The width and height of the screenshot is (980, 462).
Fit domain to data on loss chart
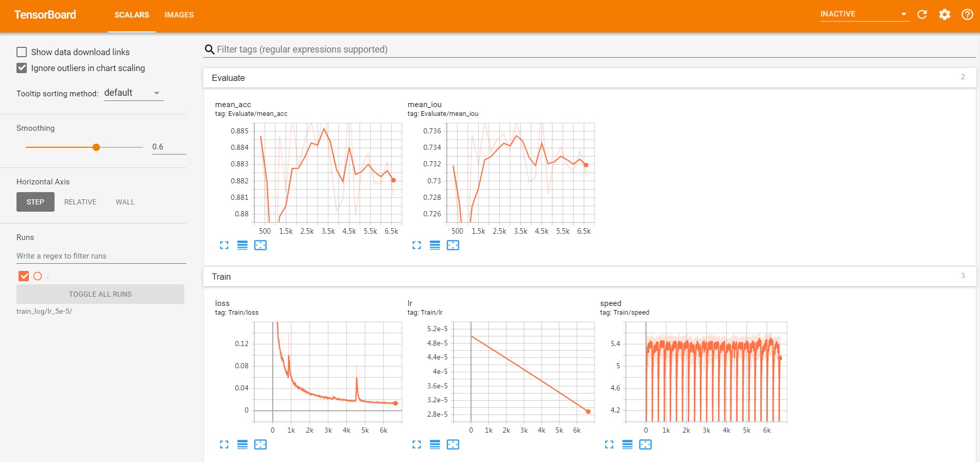tap(260, 444)
